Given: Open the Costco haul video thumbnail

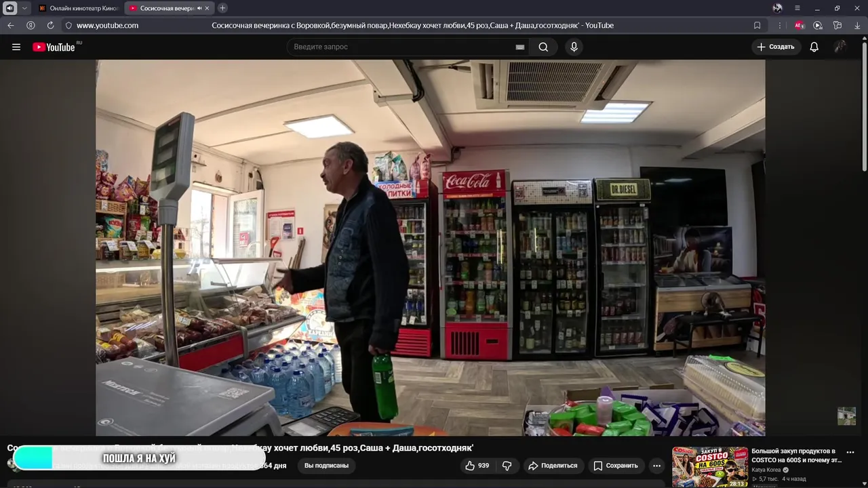Looking at the screenshot, I should [710, 466].
